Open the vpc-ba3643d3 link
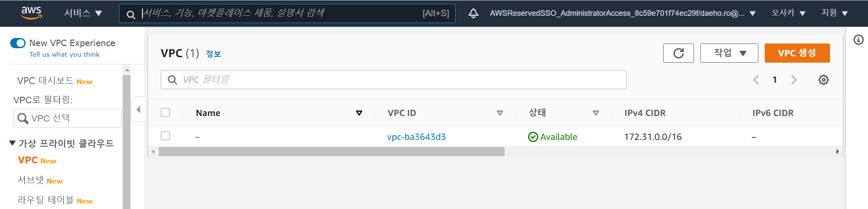Screen dimensions: 868x209 416,137
